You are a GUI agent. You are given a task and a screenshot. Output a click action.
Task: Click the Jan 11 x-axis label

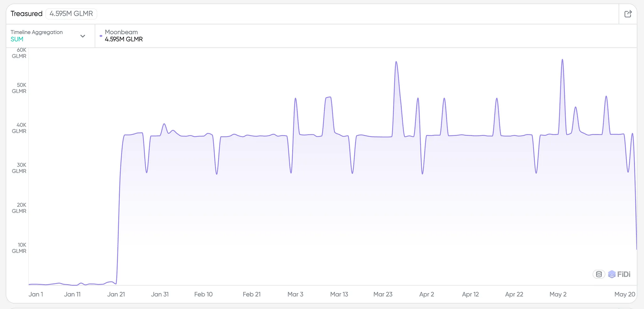tap(72, 294)
